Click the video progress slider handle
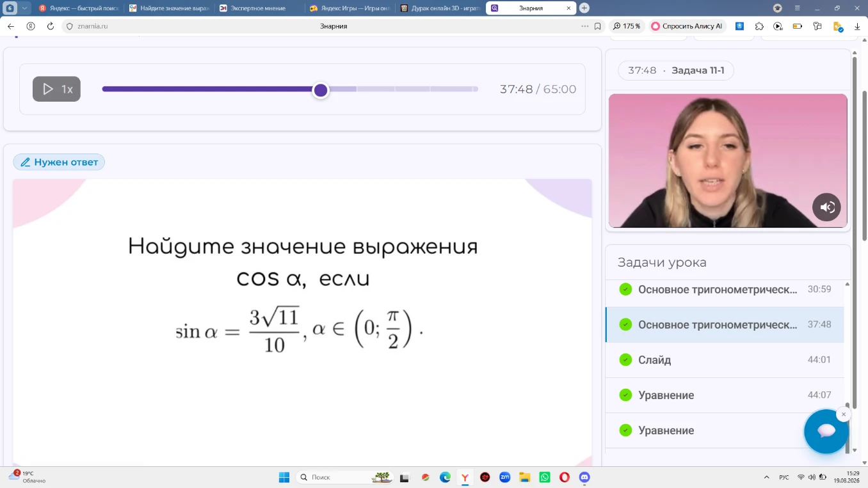The image size is (868, 488). tap(321, 90)
